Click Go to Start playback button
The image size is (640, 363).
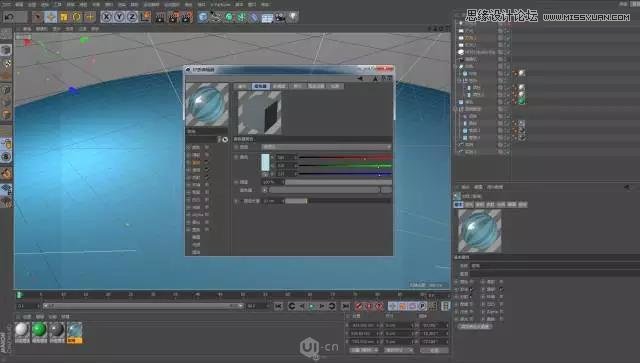pyautogui.click(x=278, y=306)
